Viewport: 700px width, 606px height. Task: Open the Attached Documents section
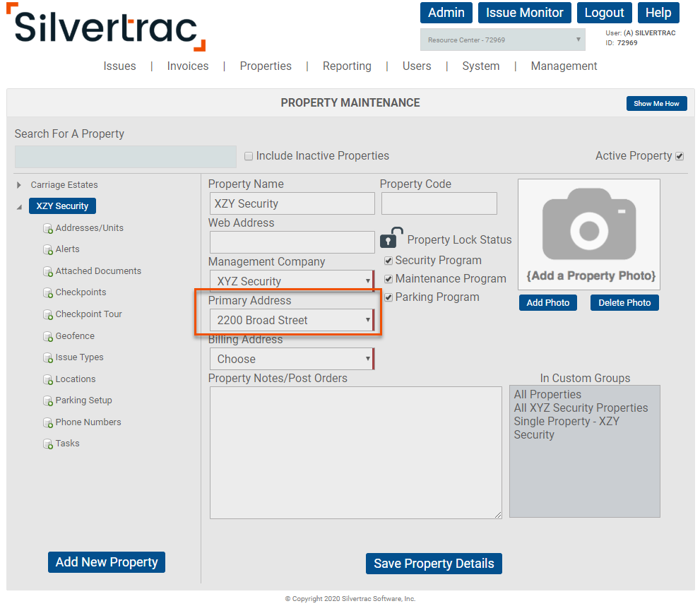(98, 271)
